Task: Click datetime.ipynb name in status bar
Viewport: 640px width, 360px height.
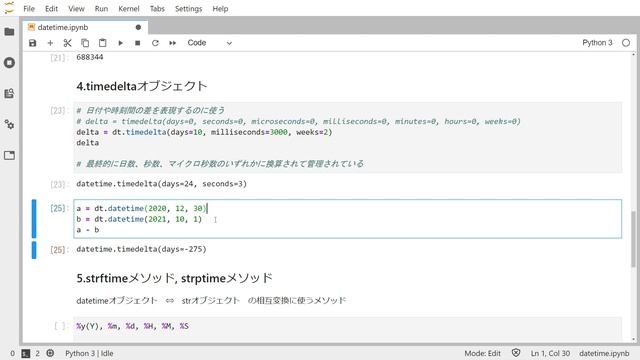Action: point(604,353)
